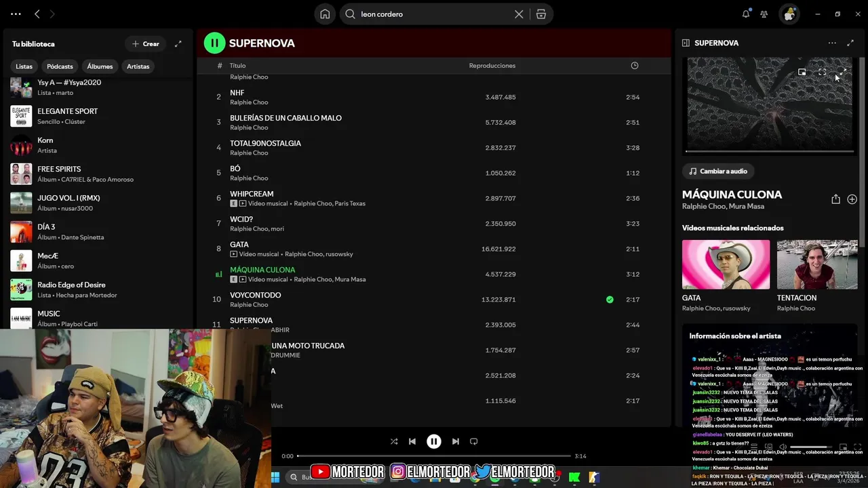Open Ysy A — #Ysya2020 playlist
868x488 pixels.
click(x=98, y=87)
